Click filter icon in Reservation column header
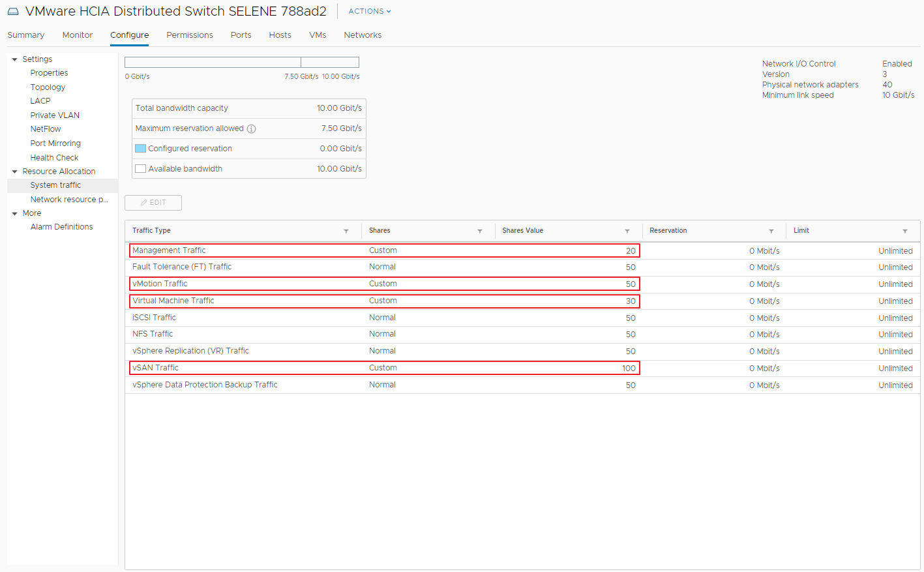 [x=771, y=231]
